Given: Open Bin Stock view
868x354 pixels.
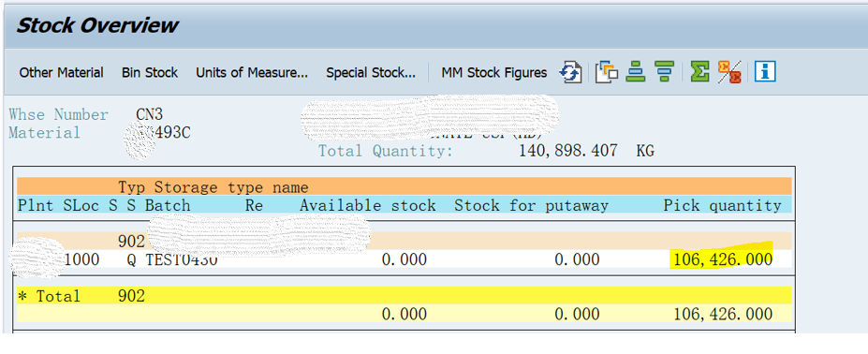Looking at the screenshot, I should tap(150, 72).
